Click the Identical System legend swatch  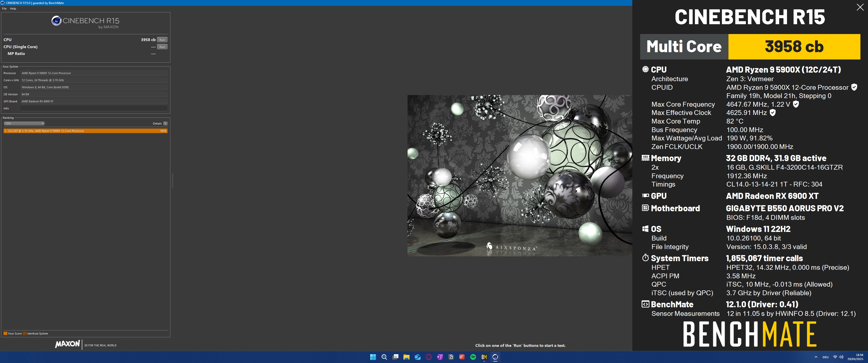[x=24, y=333]
